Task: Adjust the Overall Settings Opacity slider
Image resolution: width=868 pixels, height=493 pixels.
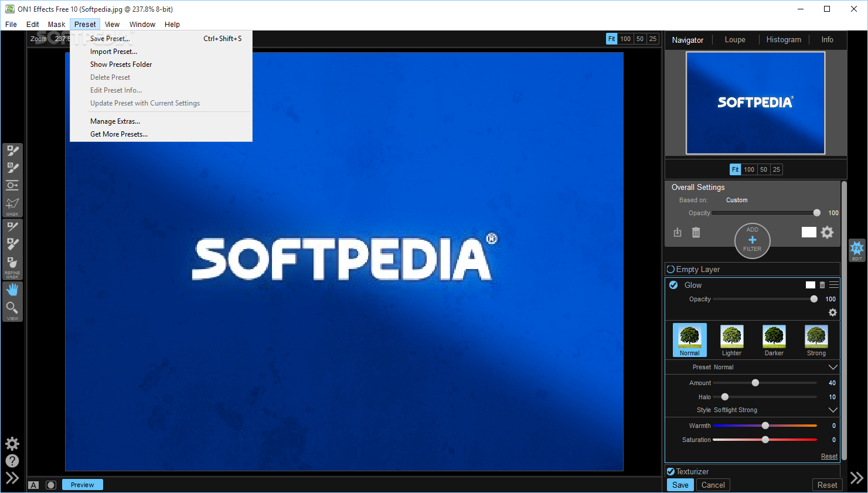Action: pyautogui.click(x=765, y=213)
